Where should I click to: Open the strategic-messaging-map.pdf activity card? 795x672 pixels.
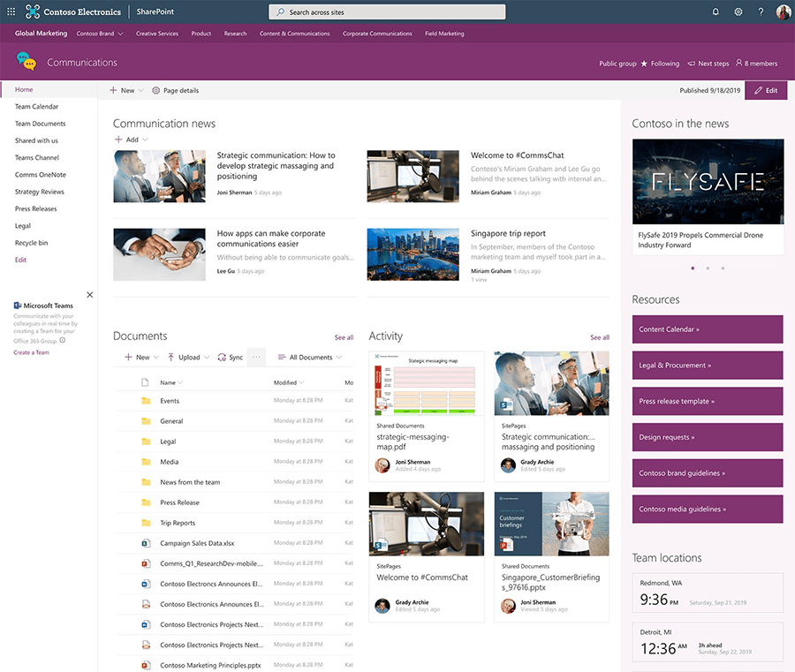pos(427,416)
